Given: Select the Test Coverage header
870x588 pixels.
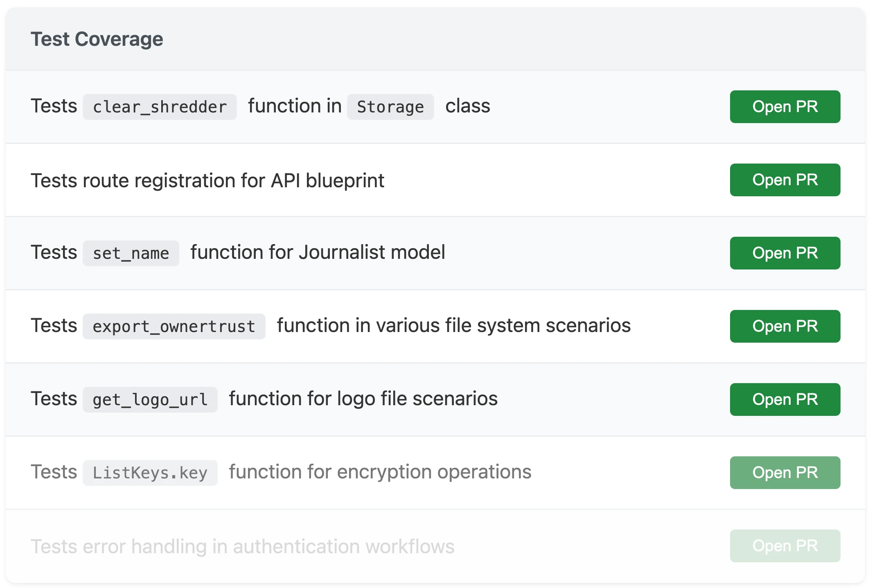Looking at the screenshot, I should 97,39.
